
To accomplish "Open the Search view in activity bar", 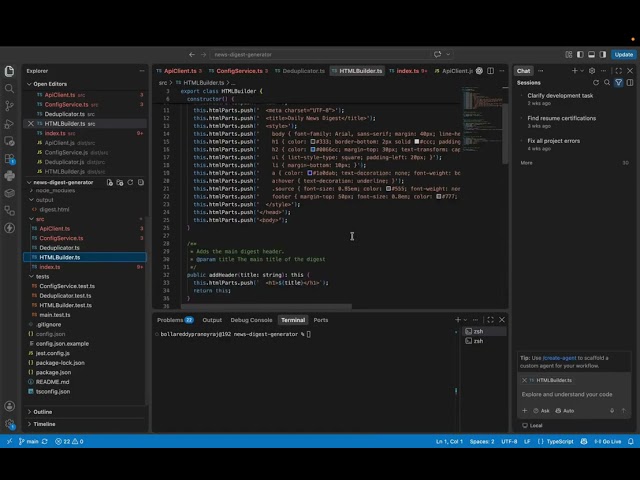I will pos(9,89).
